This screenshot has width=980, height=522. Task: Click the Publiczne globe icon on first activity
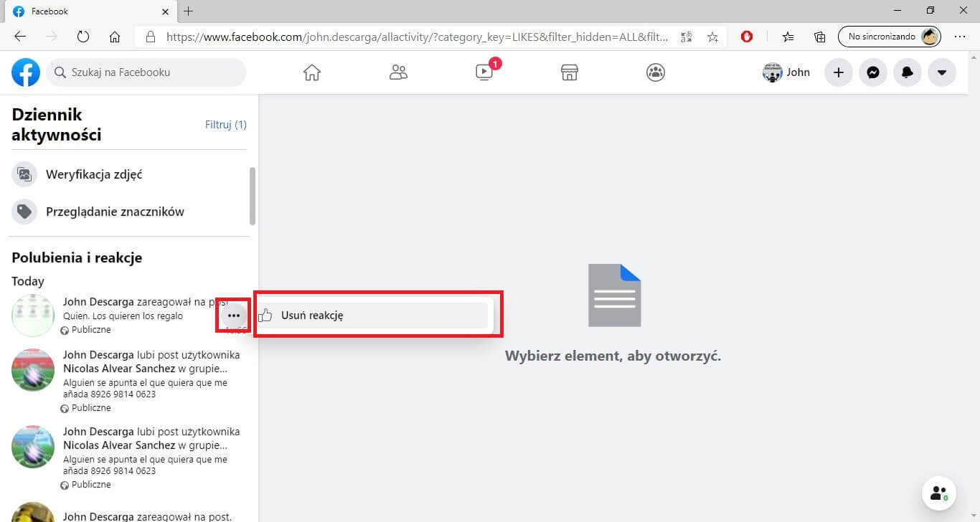point(65,331)
